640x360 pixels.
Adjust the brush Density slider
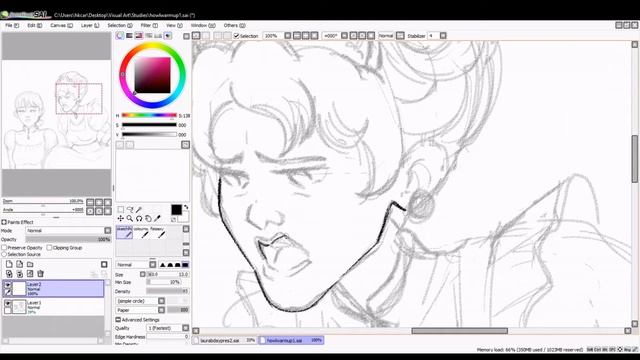coord(168,291)
